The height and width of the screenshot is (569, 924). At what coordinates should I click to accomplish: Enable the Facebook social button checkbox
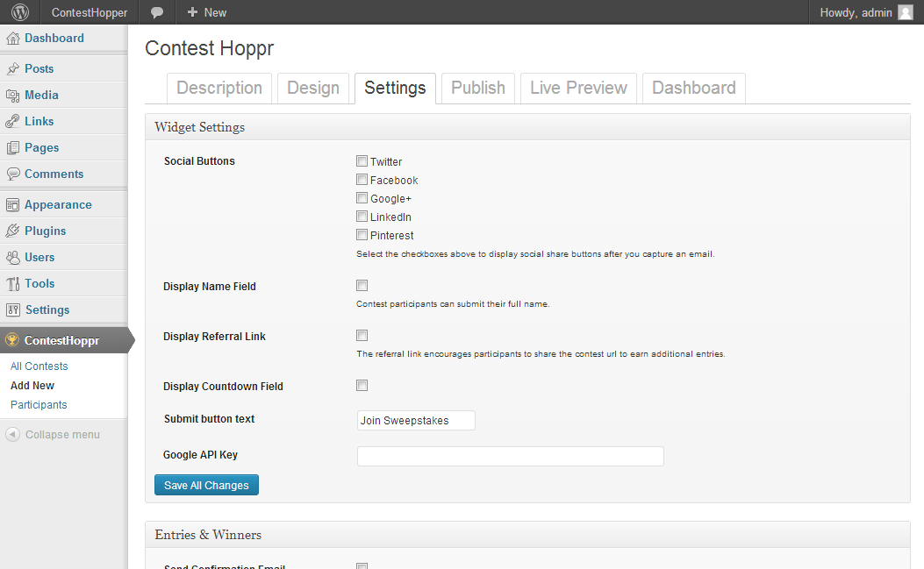click(362, 179)
